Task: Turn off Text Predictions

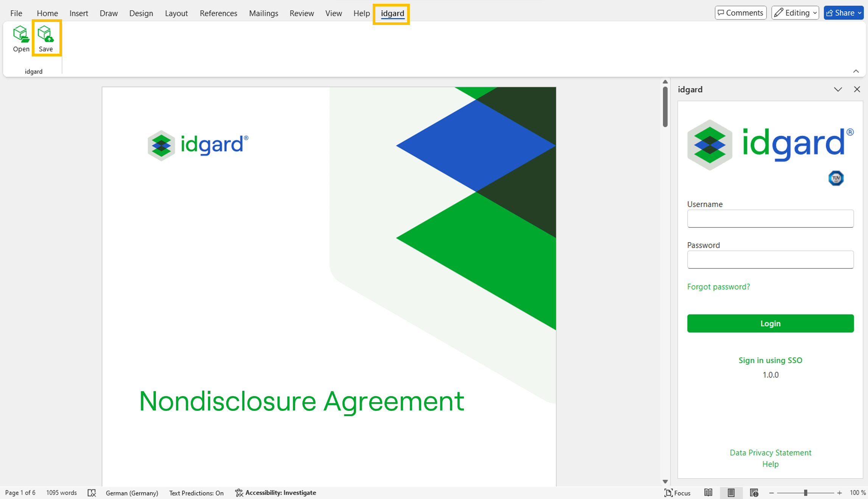Action: [x=196, y=493]
